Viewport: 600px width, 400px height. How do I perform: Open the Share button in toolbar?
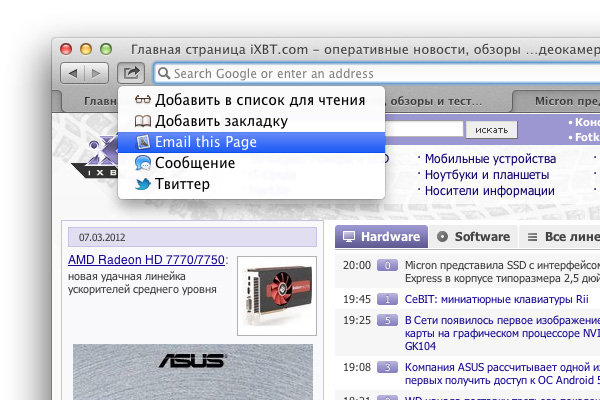(x=131, y=73)
